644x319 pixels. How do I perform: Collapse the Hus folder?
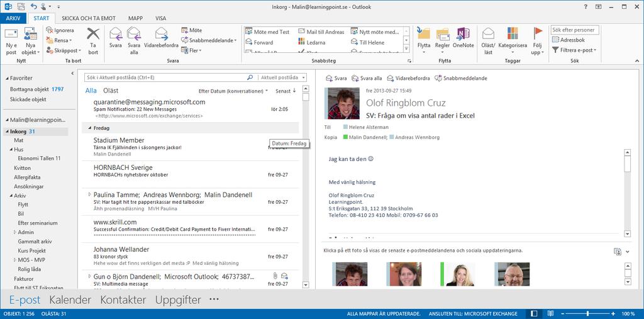pos(11,150)
